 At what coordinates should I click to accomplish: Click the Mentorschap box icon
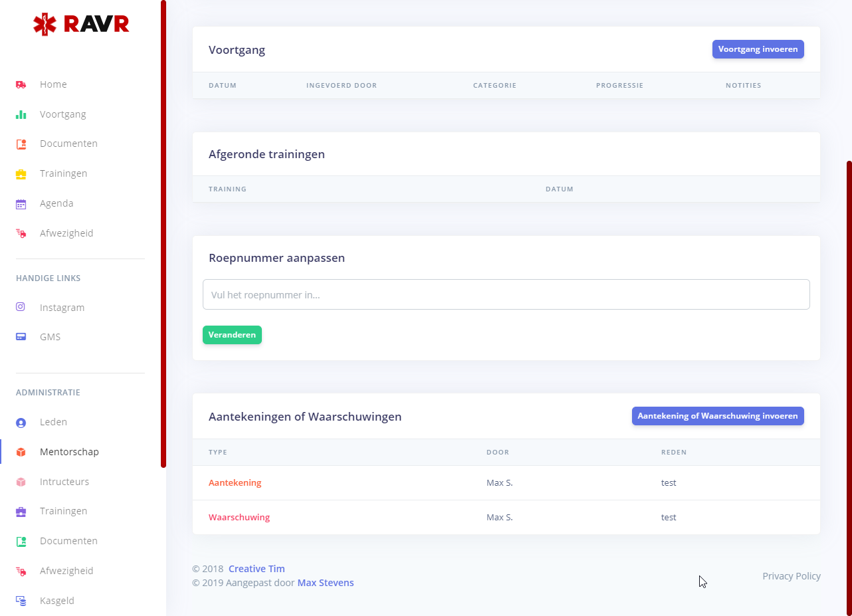(21, 453)
